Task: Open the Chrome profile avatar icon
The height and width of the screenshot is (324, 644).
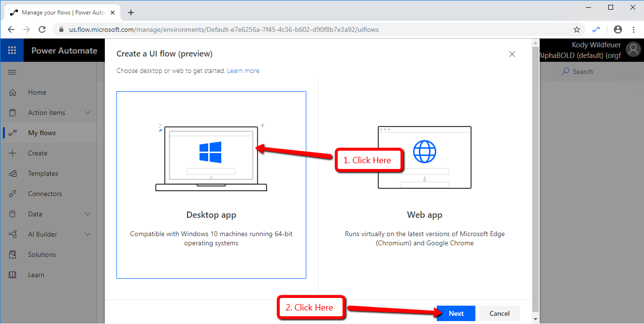Action: pos(617,29)
